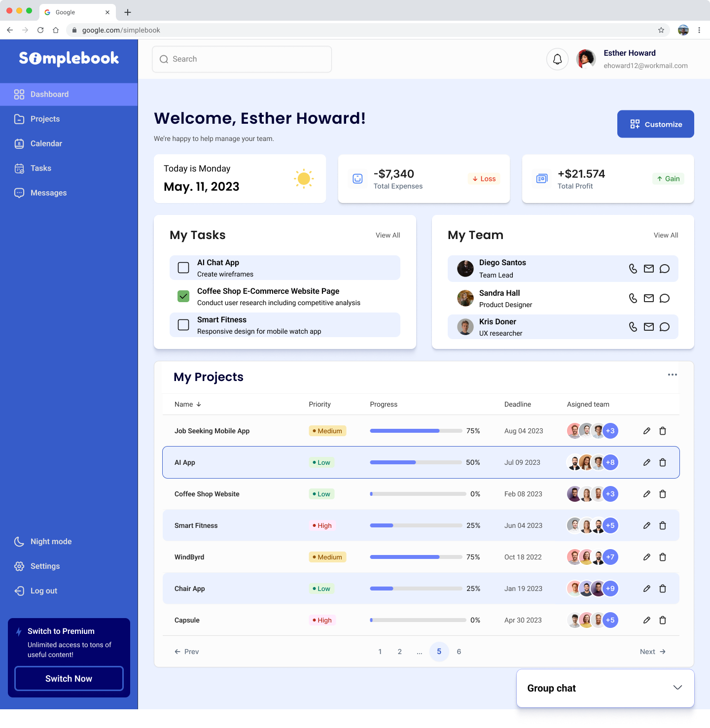Screen dimensions: 710x728
Task: Open the notifications bell
Action: point(558,59)
